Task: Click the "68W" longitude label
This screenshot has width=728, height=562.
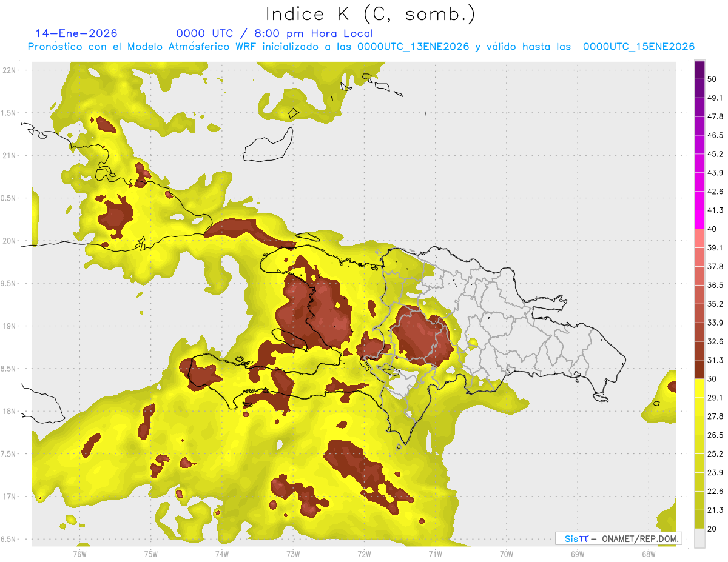Action: click(649, 554)
